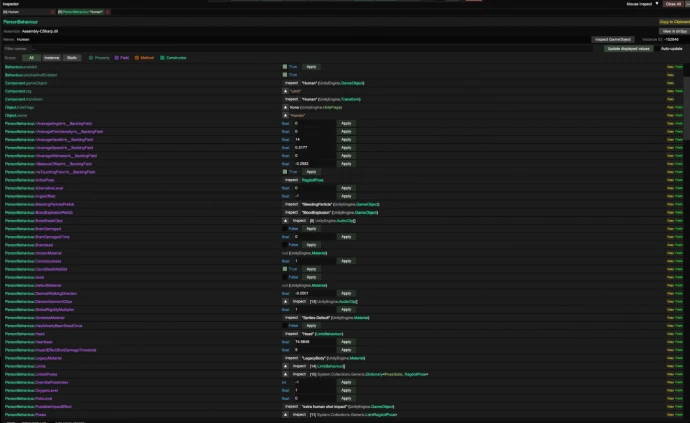Edit the AngleOffset value field

313,196
